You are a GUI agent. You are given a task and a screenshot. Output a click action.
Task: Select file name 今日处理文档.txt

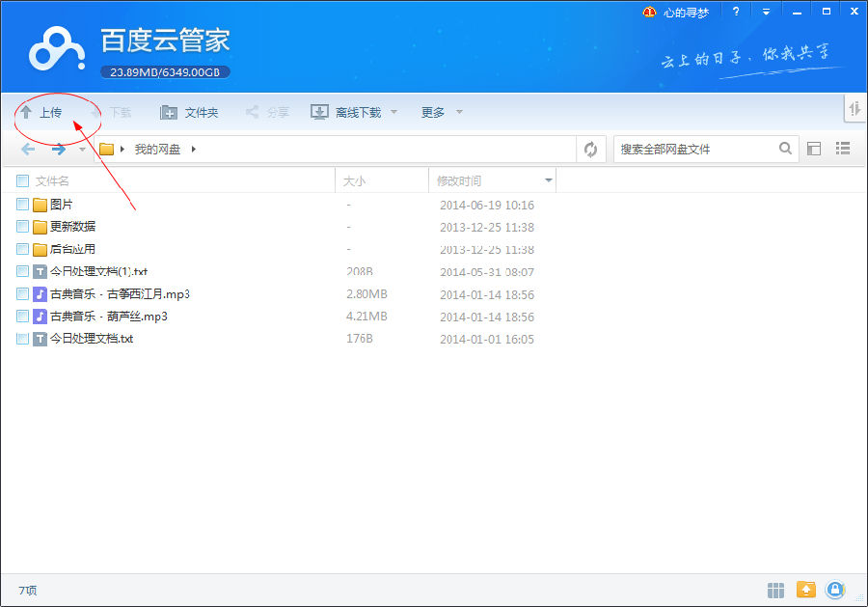[x=92, y=339]
